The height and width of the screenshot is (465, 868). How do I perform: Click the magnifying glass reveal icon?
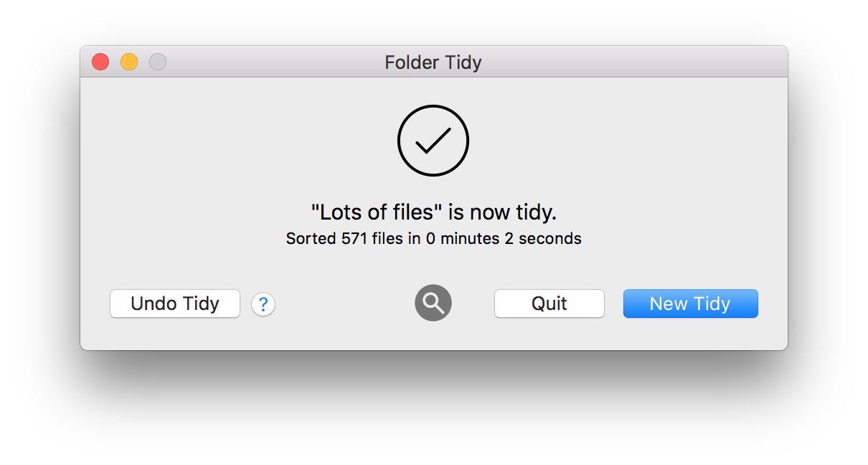[x=433, y=303]
